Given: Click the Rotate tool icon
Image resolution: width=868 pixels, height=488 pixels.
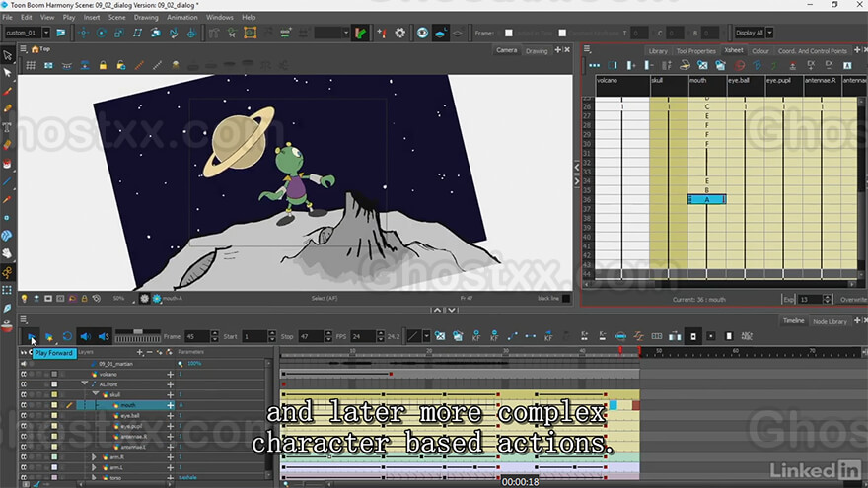Looking at the screenshot, I should point(102,33).
